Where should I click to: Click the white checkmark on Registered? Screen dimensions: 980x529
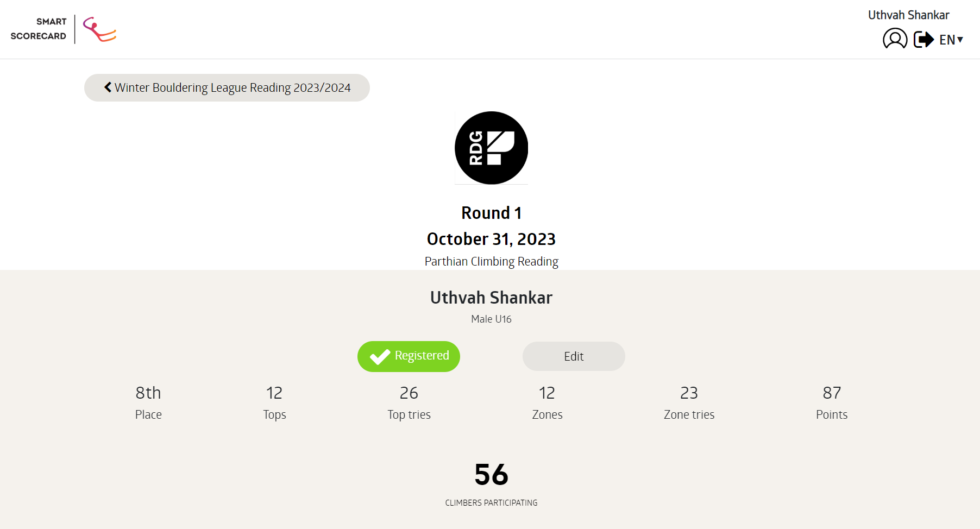380,356
